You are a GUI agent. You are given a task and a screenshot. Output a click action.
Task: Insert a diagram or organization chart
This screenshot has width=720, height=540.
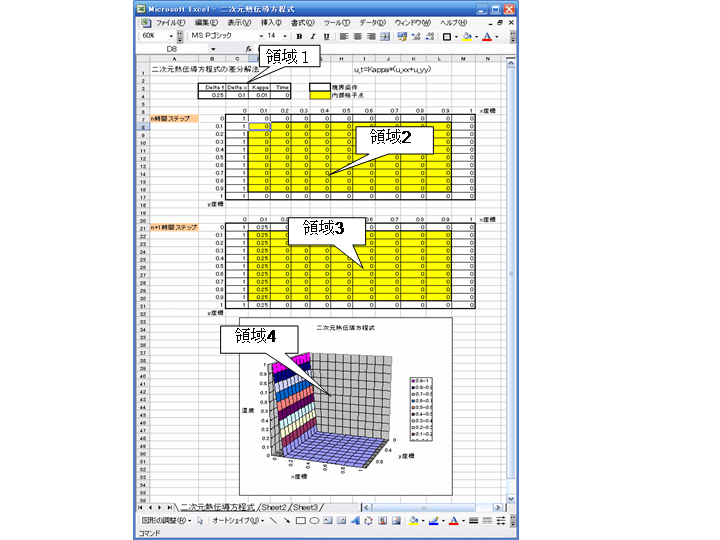368,520
